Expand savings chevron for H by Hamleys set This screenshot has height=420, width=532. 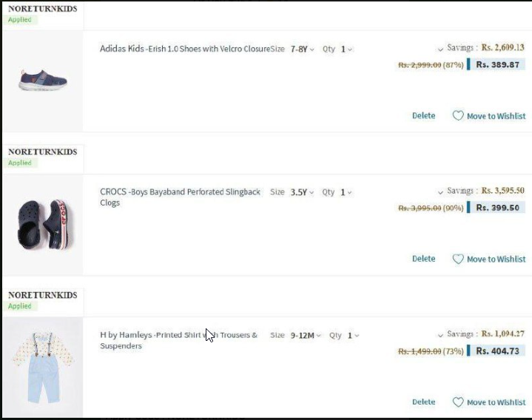(x=440, y=336)
